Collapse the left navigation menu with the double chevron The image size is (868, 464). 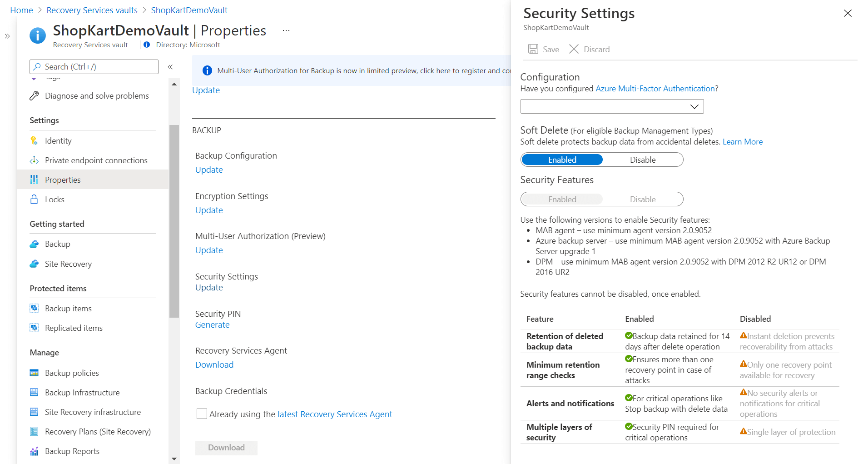click(x=170, y=67)
